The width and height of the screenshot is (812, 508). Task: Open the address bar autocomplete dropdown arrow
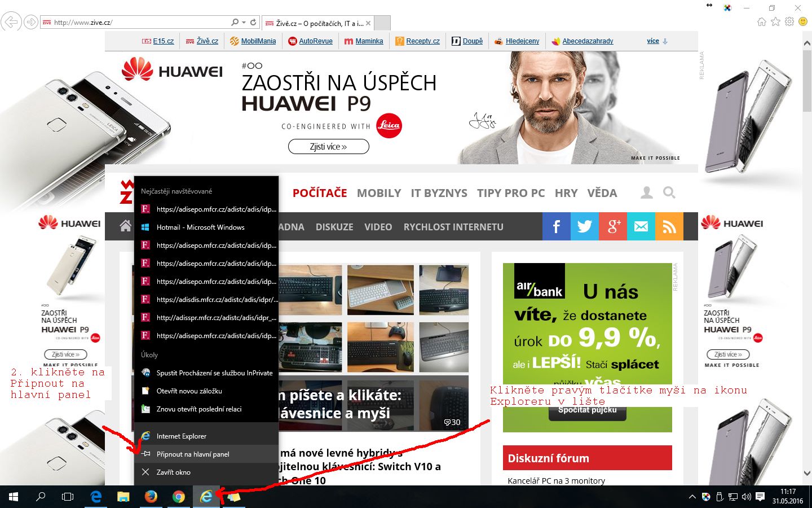pyautogui.click(x=244, y=23)
